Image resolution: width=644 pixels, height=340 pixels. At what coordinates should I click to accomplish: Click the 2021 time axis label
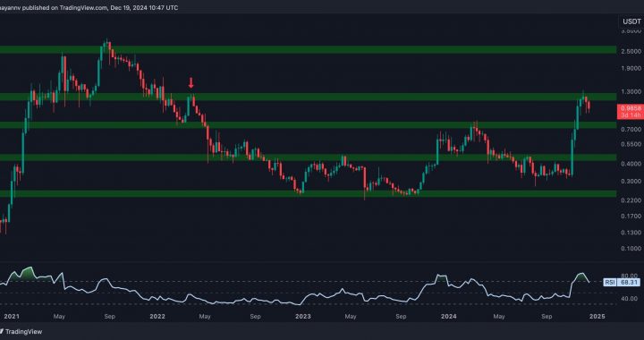(x=11, y=317)
